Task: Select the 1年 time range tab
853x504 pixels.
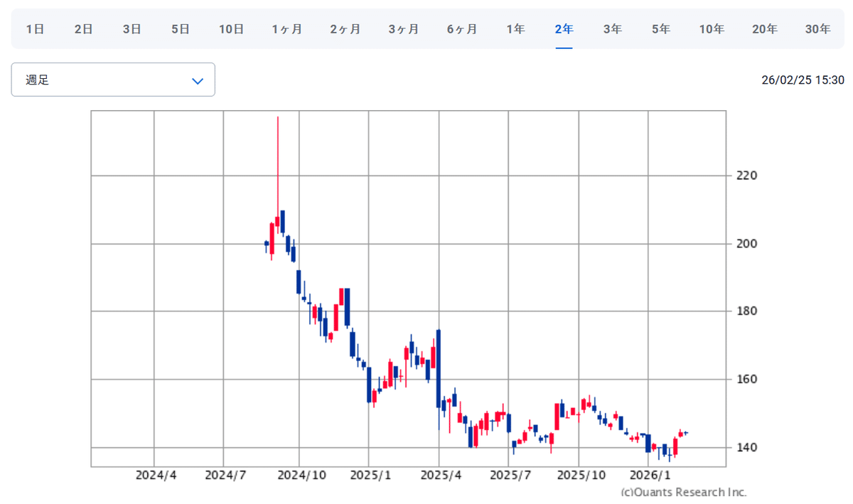Action: click(516, 29)
